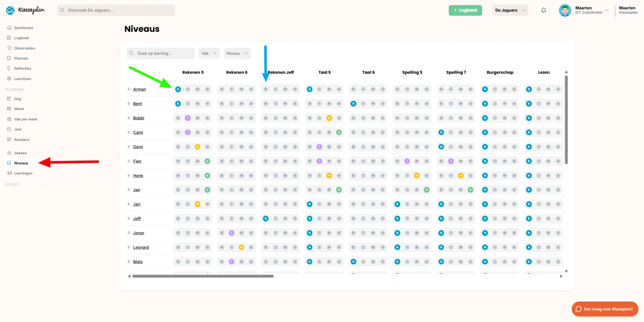Click the Observaties star icon in the sidebar
Viewport: 644px width, 322px height.
click(x=10, y=48)
